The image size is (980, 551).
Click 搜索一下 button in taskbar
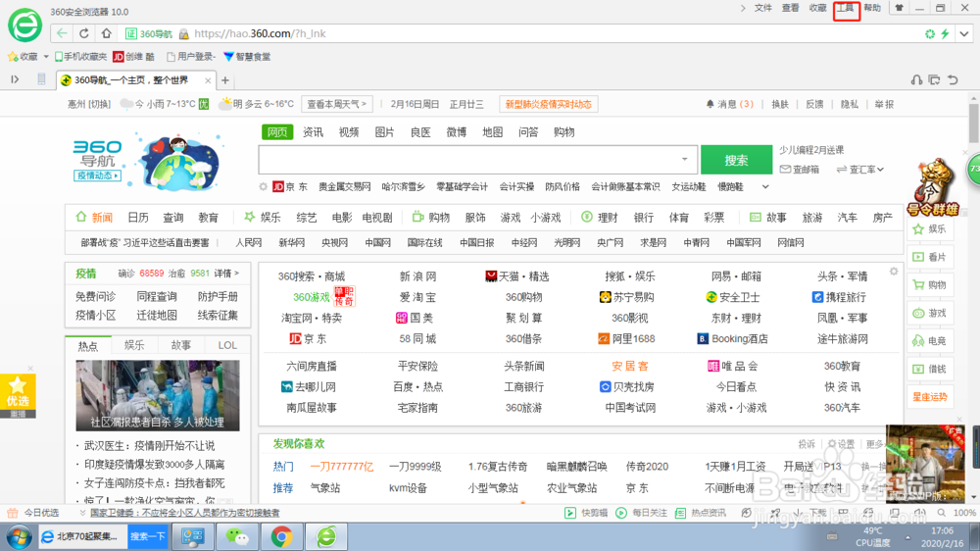pos(148,536)
